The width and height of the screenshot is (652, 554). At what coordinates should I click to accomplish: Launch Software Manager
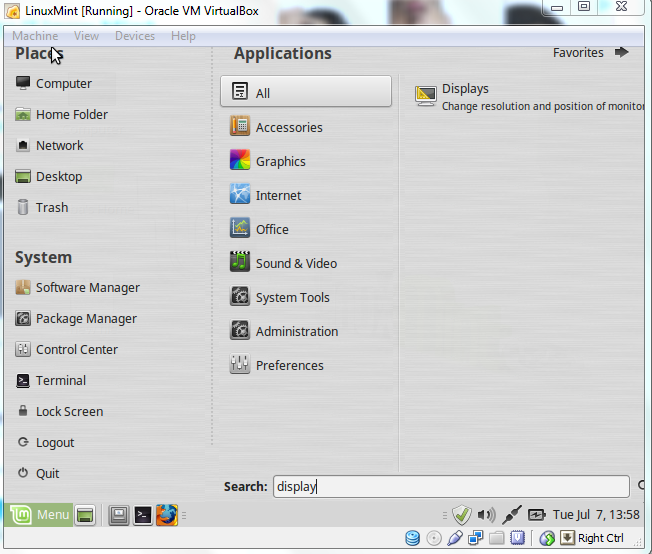pyautogui.click(x=77, y=287)
